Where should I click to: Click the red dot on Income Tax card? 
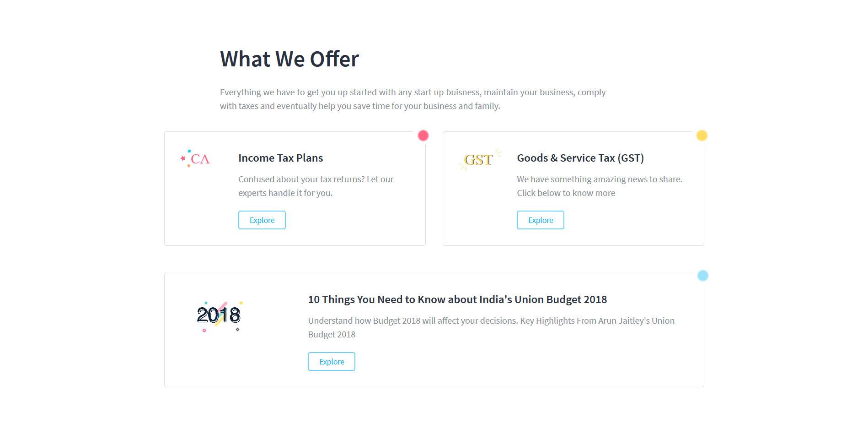[423, 136]
